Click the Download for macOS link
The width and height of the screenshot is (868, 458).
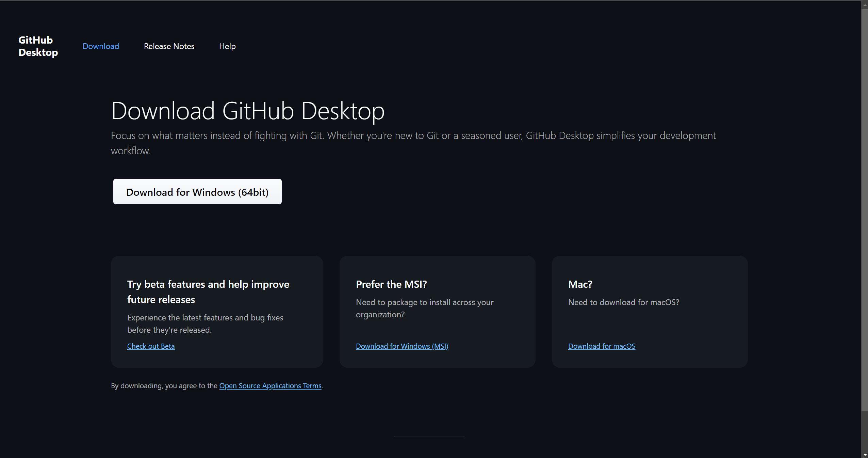pos(602,346)
